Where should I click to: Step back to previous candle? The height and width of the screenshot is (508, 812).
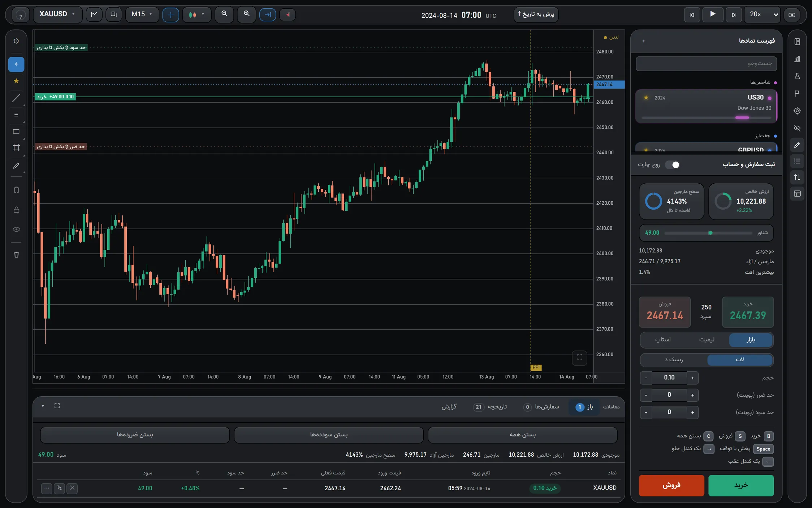[x=692, y=15]
